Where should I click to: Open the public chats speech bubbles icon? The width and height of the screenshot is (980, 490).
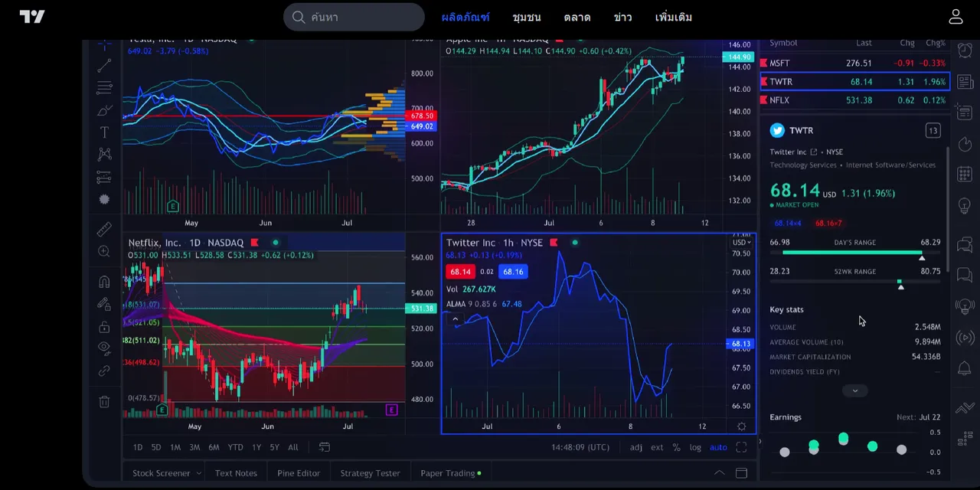pos(965,245)
